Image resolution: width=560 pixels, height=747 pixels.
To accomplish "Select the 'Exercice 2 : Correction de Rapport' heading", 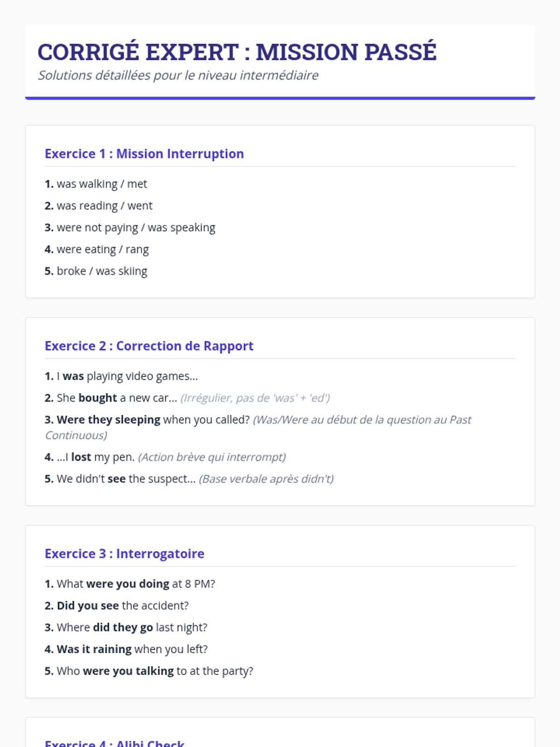I will [149, 346].
